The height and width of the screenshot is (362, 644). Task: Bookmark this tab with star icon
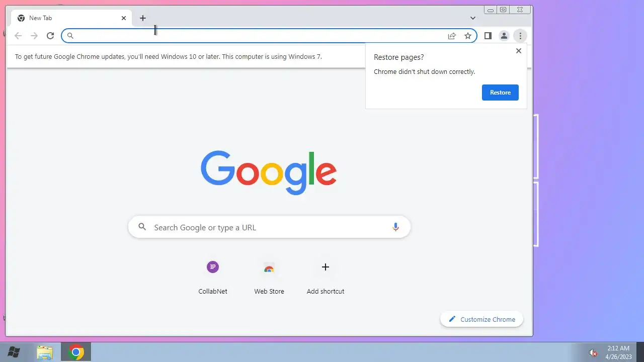[468, 36]
